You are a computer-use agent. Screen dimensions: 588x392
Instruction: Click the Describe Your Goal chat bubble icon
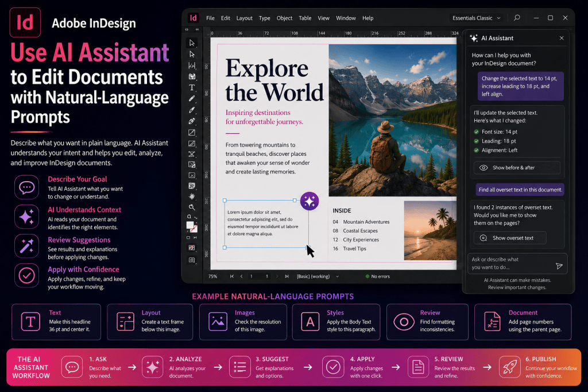[x=26, y=187]
